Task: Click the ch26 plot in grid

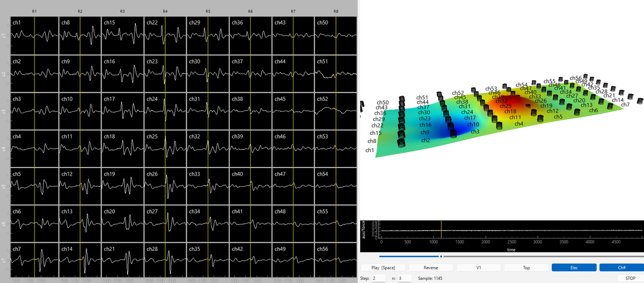Action: pos(165,186)
